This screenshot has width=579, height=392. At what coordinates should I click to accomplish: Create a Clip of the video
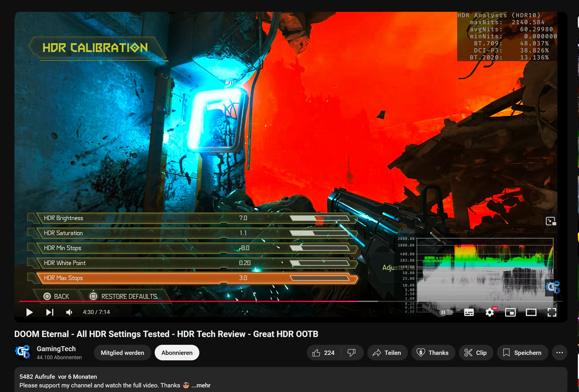point(476,353)
